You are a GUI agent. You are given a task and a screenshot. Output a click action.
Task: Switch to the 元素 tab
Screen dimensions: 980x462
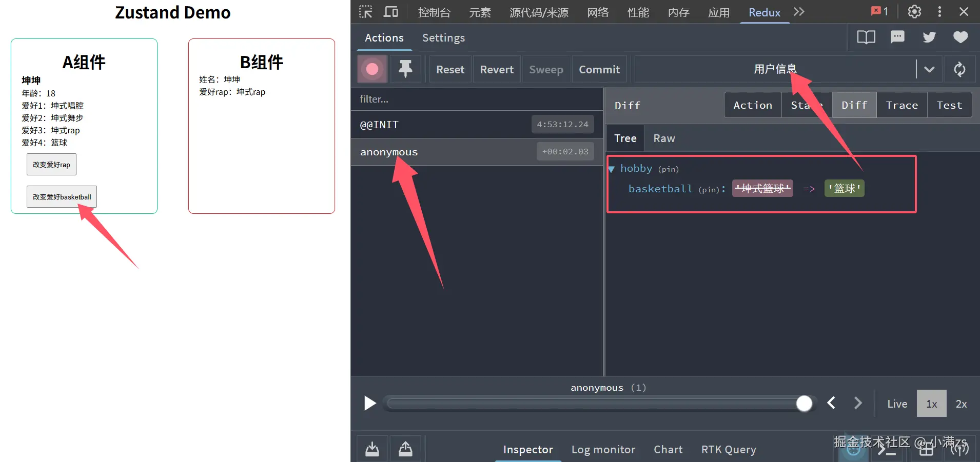pyautogui.click(x=480, y=12)
